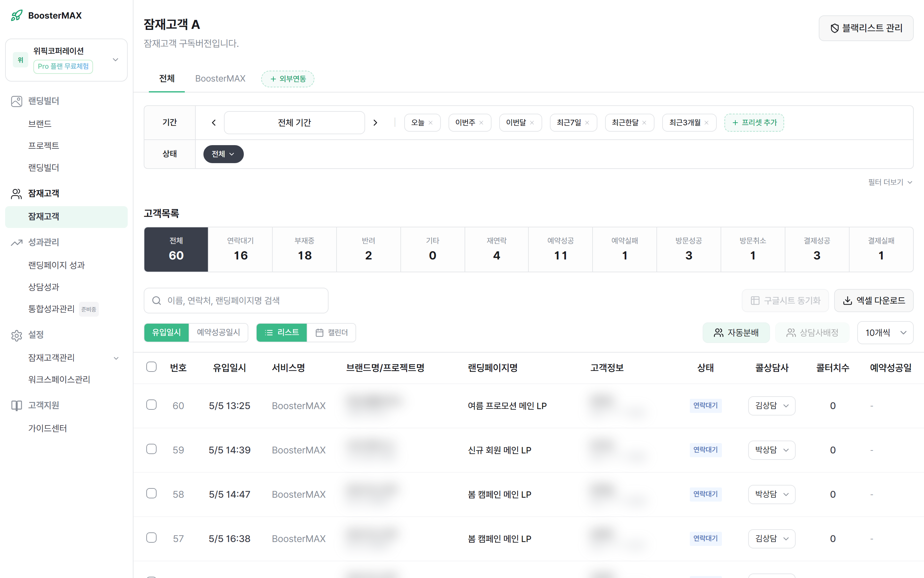Toggle the select-all header checkbox

pyautogui.click(x=151, y=367)
